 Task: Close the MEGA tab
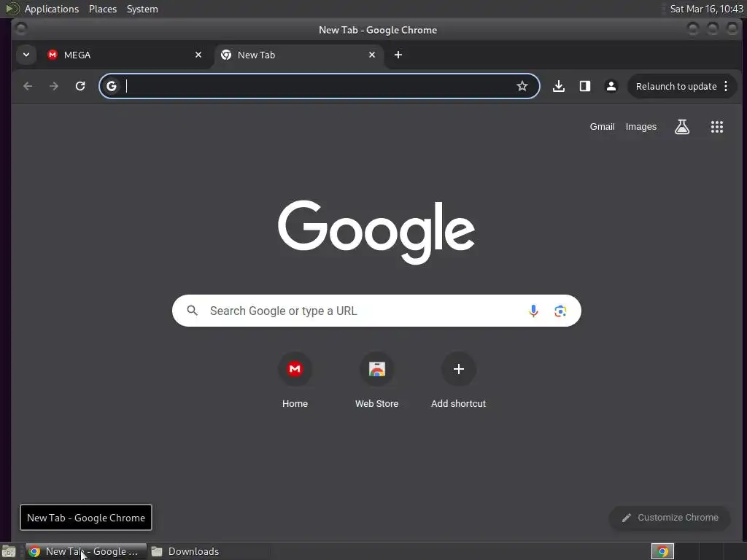click(x=198, y=55)
